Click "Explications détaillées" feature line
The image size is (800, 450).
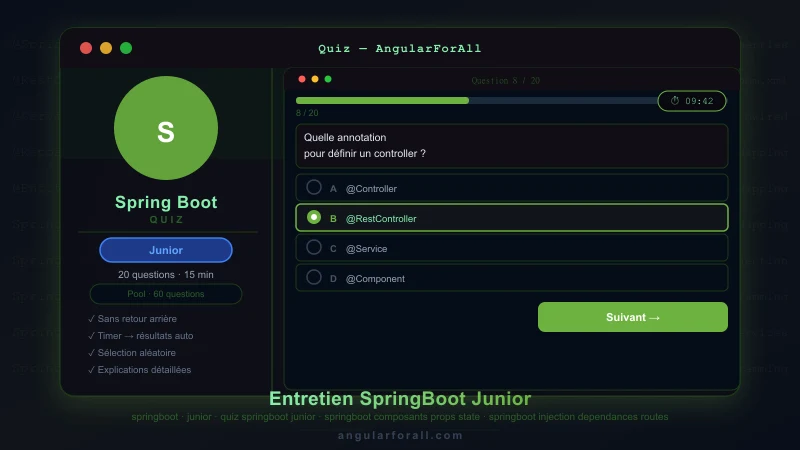[x=139, y=370]
